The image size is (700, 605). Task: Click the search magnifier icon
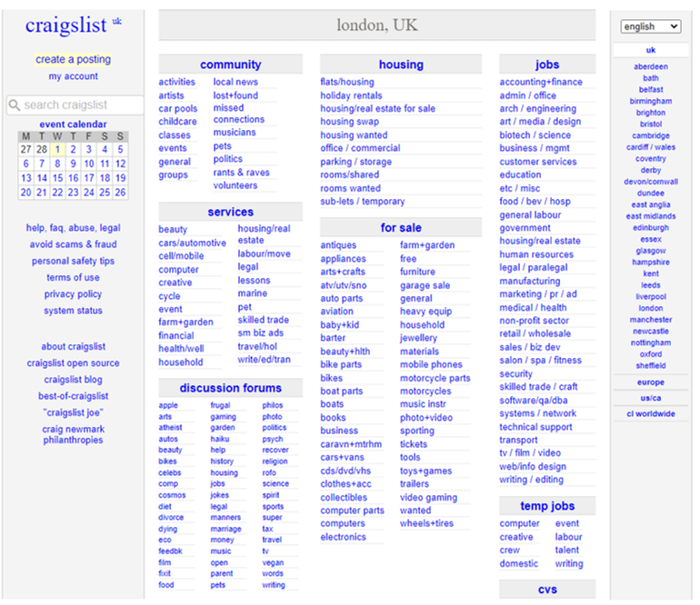(15, 104)
